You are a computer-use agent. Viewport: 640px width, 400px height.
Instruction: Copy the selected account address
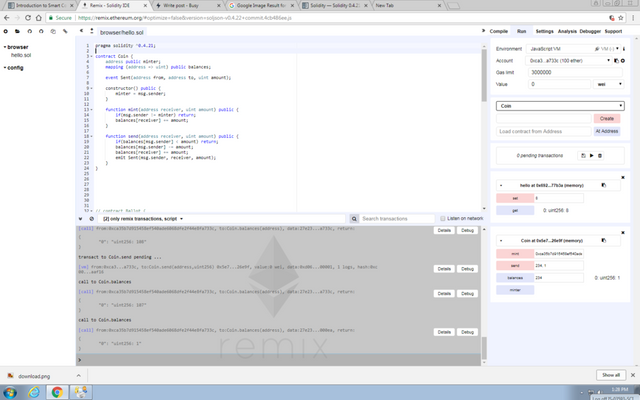click(x=616, y=60)
